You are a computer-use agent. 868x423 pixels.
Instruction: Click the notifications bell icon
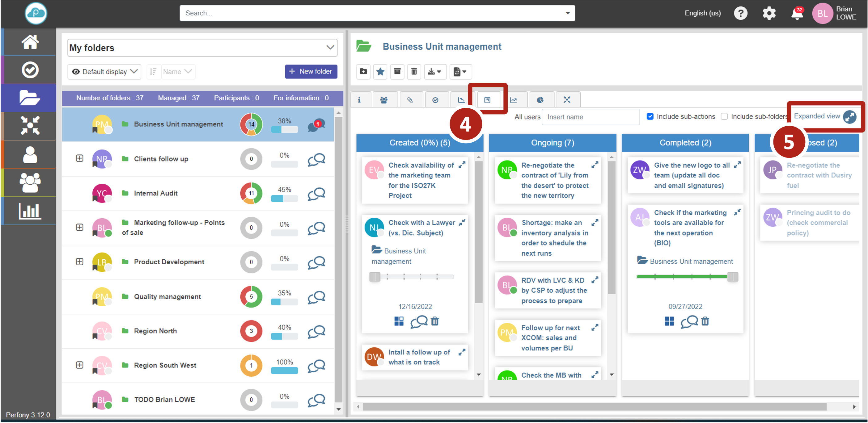tap(797, 14)
